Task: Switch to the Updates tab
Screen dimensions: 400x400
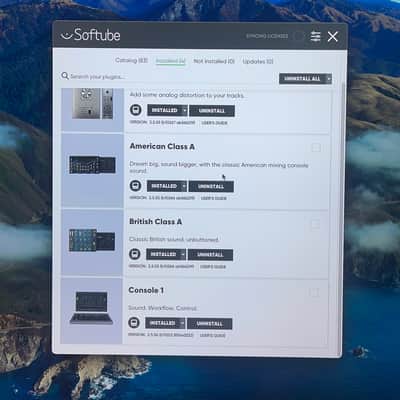Action: click(258, 62)
